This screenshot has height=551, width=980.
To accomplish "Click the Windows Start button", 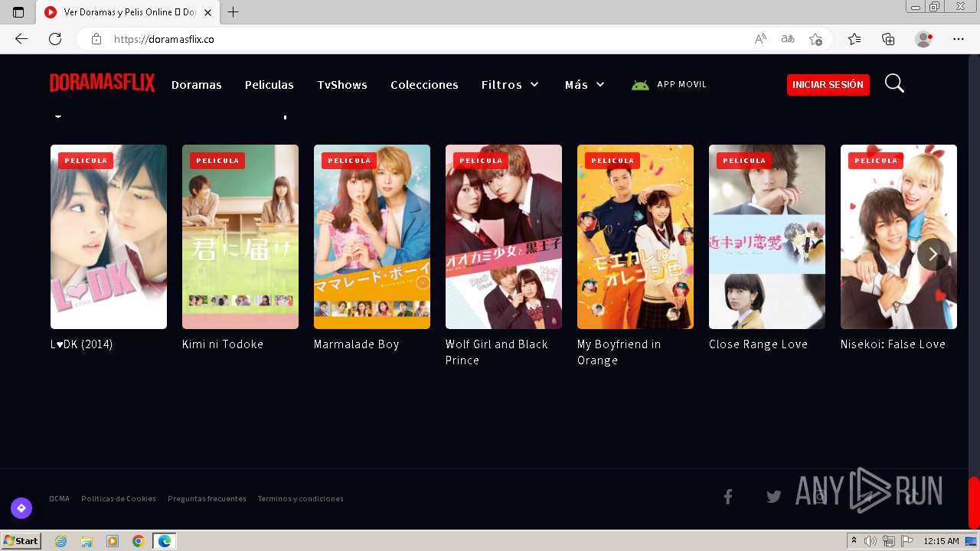I will coord(21,541).
